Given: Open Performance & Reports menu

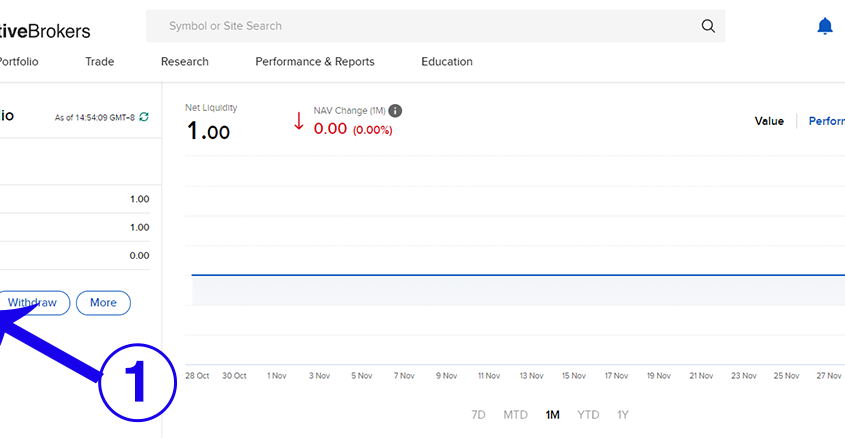Looking at the screenshot, I should [315, 62].
